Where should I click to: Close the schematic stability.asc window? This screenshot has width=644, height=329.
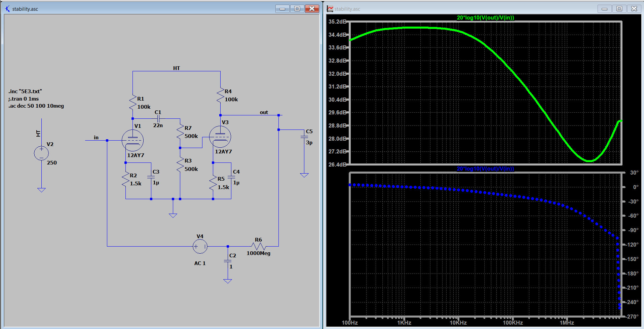point(312,9)
